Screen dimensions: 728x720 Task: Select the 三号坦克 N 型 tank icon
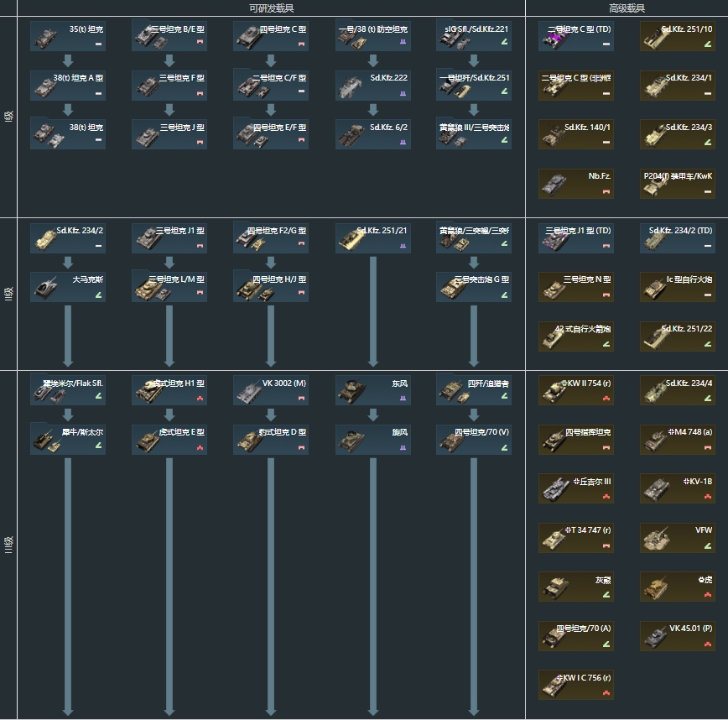[x=553, y=289]
